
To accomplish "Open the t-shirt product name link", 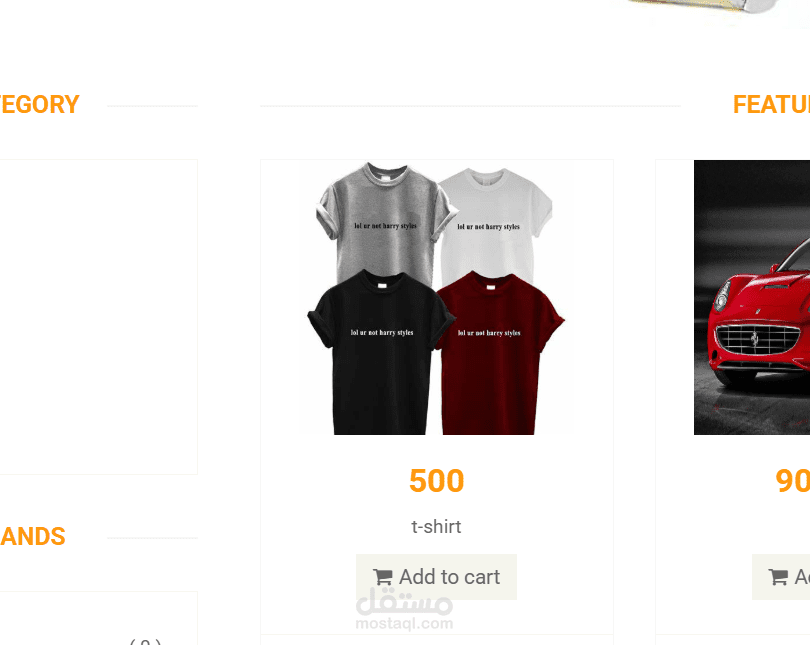I will pyautogui.click(x=436, y=527).
